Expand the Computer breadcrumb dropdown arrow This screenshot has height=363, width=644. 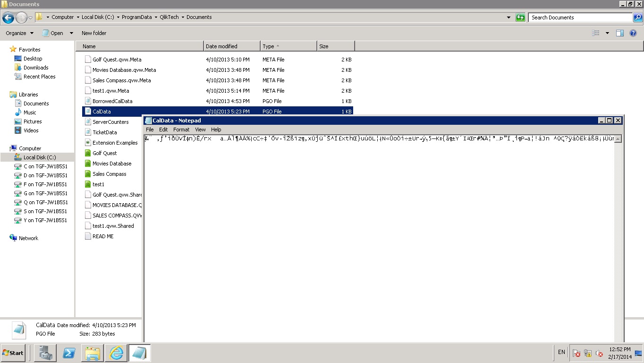coord(77,17)
